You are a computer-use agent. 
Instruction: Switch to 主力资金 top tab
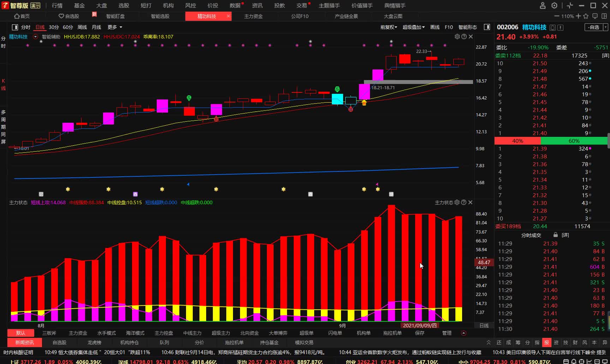pyautogui.click(x=253, y=16)
